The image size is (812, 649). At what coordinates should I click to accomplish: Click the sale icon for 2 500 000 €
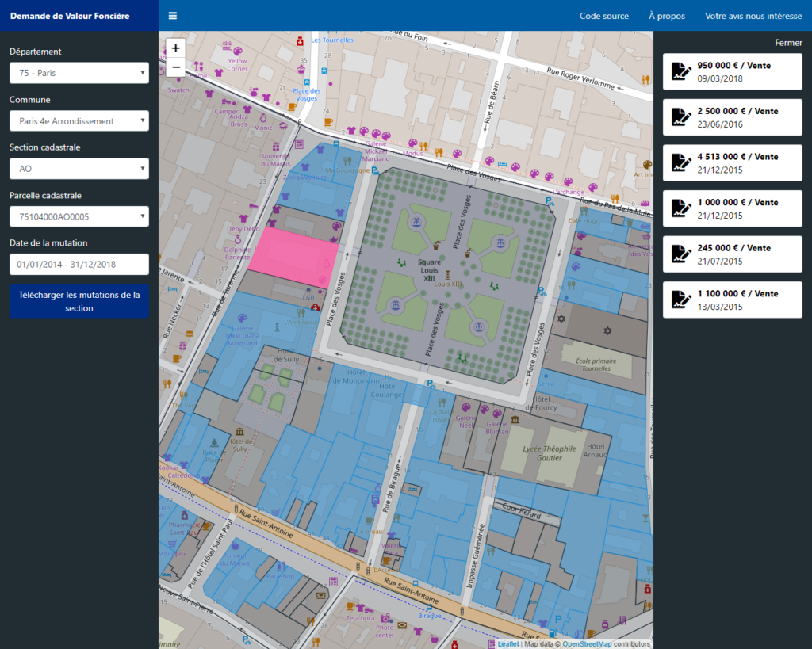click(x=680, y=117)
